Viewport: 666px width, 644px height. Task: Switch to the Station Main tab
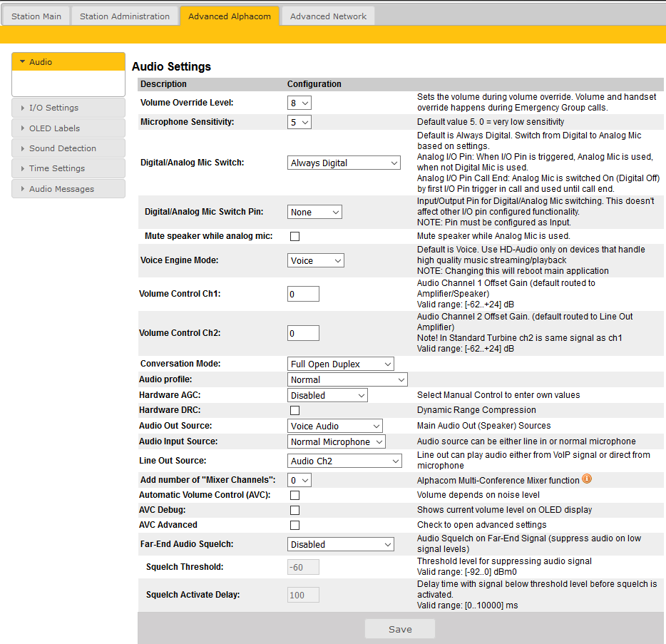36,16
